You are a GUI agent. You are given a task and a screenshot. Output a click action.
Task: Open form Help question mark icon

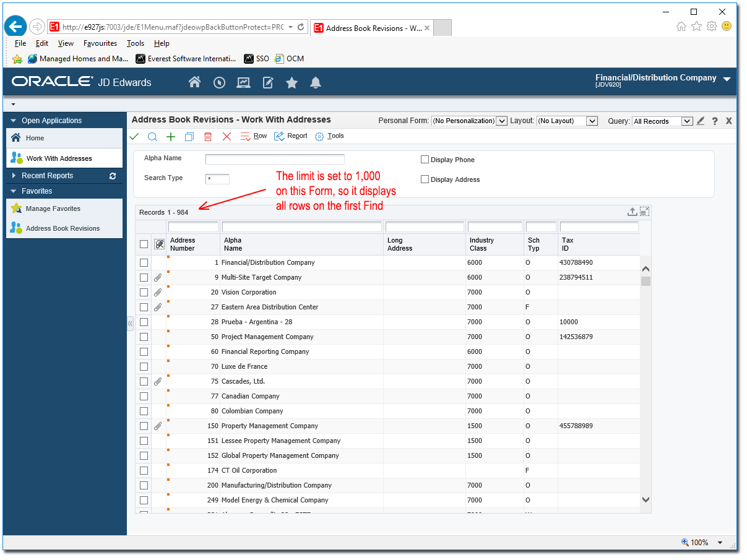(x=715, y=121)
